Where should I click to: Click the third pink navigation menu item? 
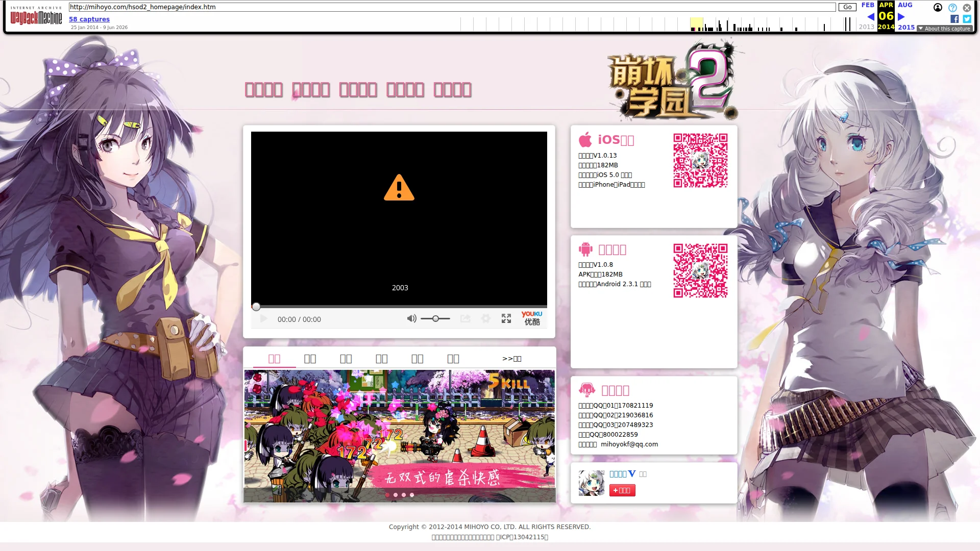pos(358,90)
